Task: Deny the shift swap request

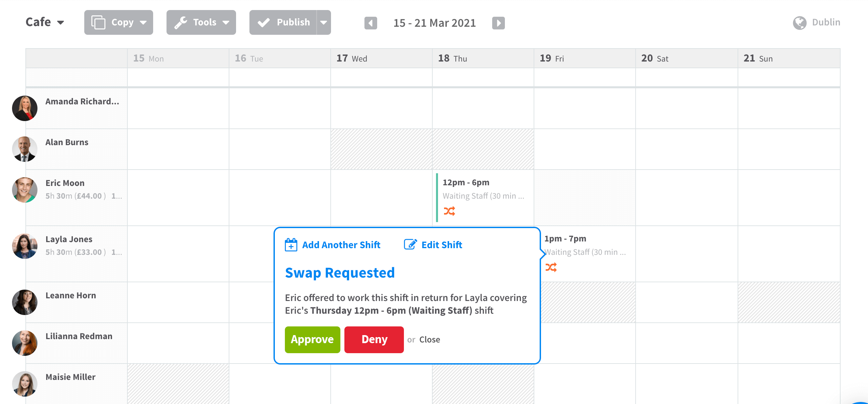Action: click(374, 339)
